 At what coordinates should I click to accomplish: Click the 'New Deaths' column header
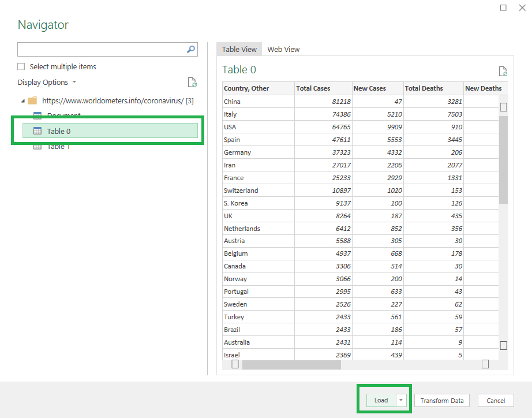coord(485,88)
